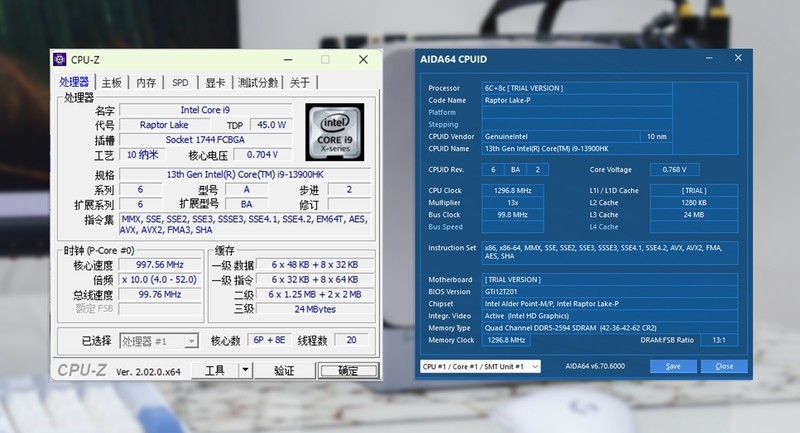Click the 工具 button in CPU-Z

click(215, 370)
